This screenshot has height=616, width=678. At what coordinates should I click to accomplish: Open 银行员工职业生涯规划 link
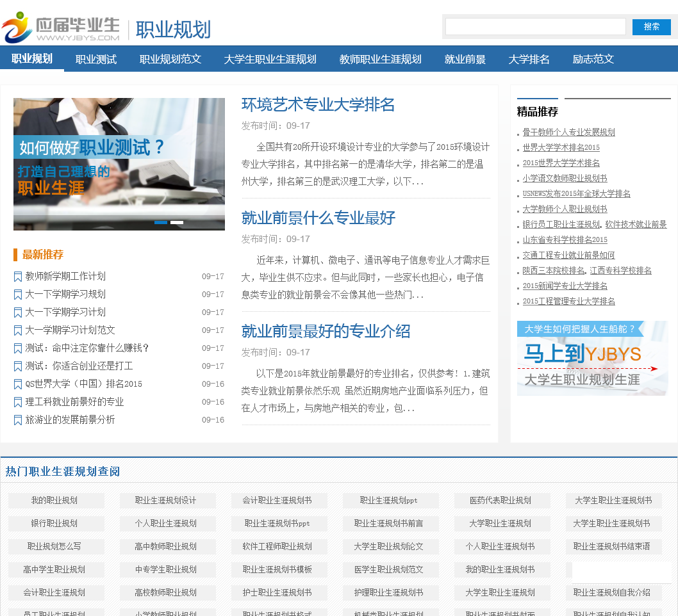[561, 225]
